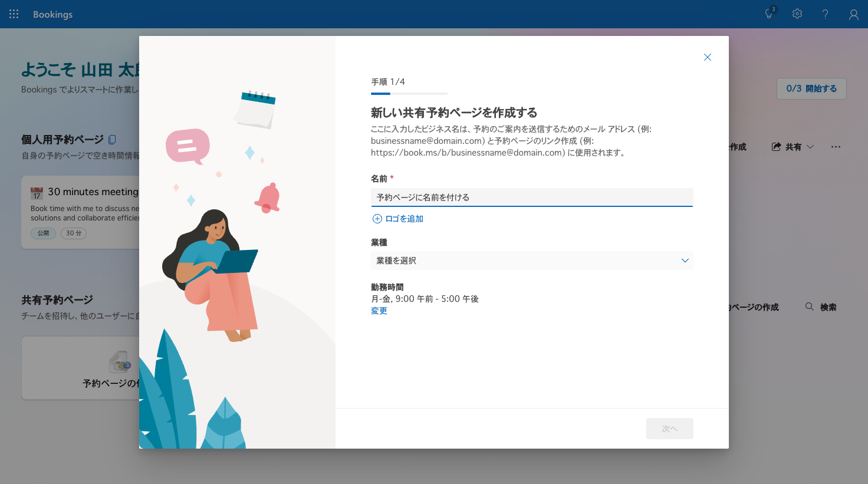Click the 手順 1/4 progress bar
The height and width of the screenshot is (484, 868).
pyautogui.click(x=409, y=93)
